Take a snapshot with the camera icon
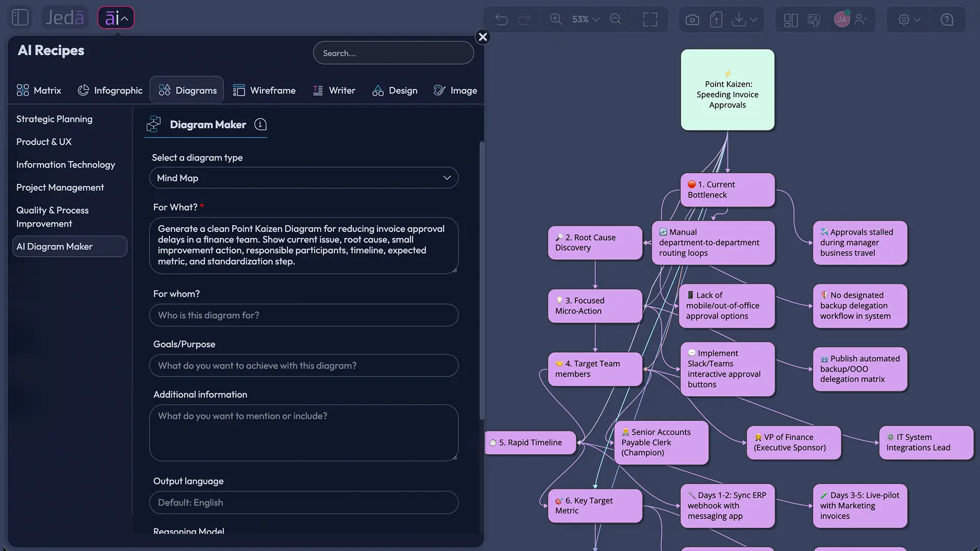Image resolution: width=980 pixels, height=551 pixels. click(x=692, y=19)
